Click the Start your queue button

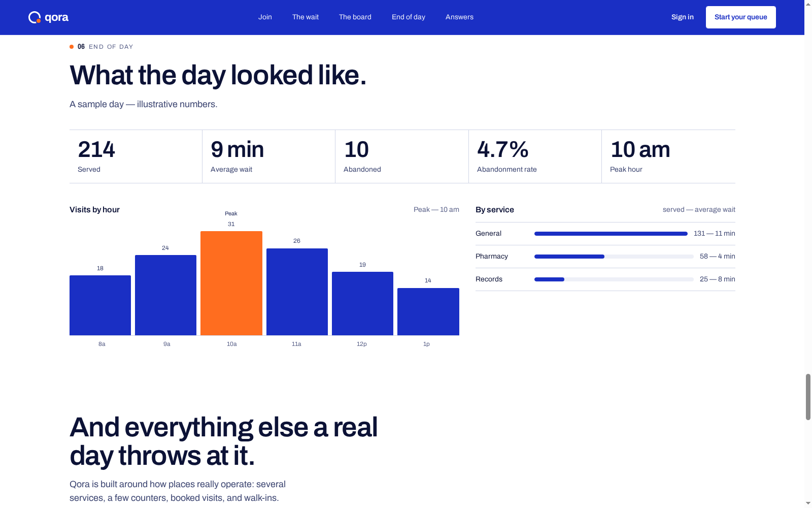pyautogui.click(x=740, y=17)
